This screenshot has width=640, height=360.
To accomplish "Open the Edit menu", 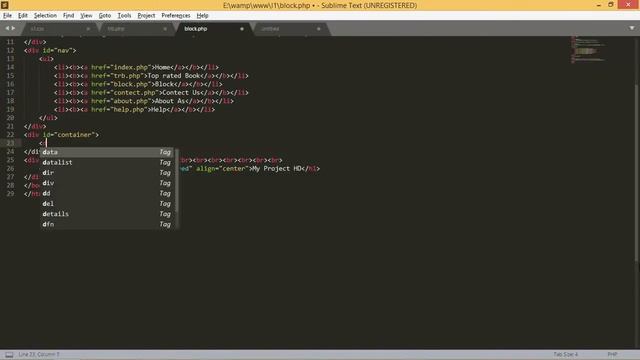I will [22, 16].
